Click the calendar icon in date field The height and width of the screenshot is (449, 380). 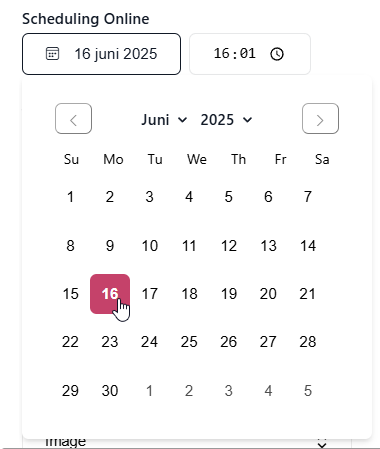(52, 54)
